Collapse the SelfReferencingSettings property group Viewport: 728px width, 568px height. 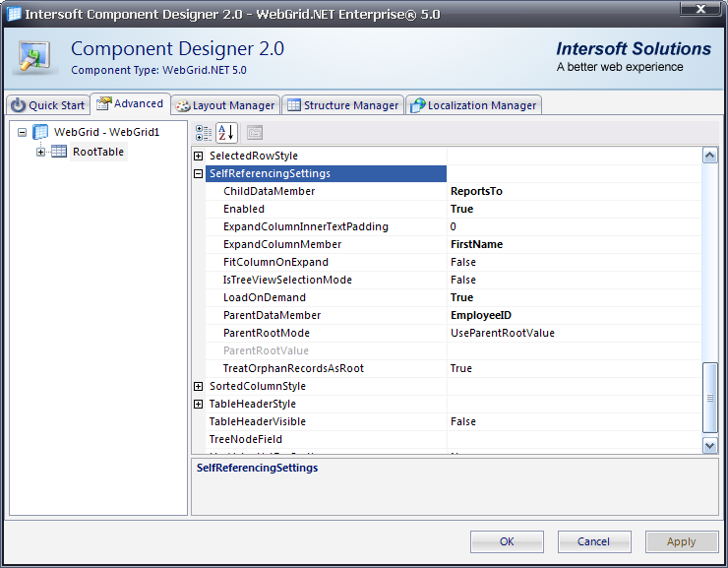pos(199,173)
